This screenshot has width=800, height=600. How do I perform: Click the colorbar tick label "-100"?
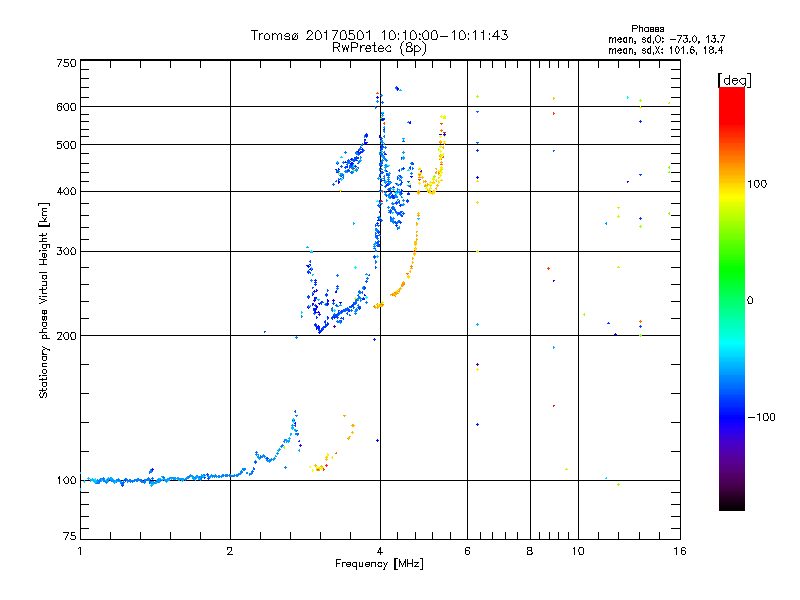pyautogui.click(x=761, y=417)
